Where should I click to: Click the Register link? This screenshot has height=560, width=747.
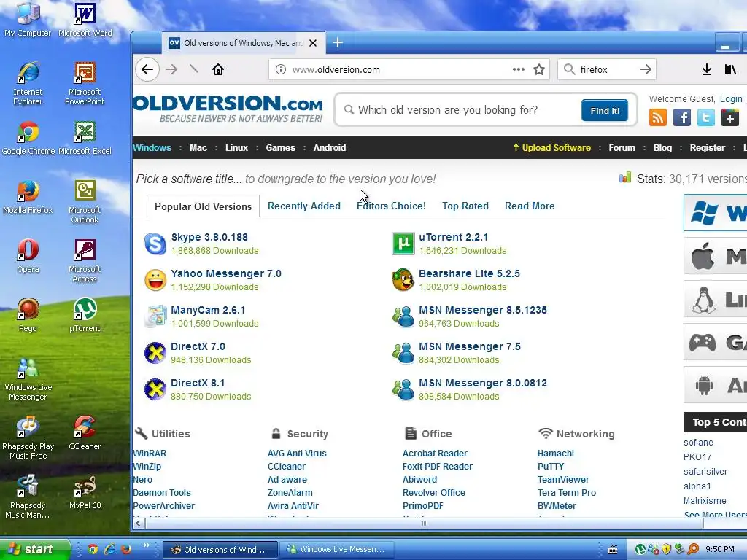pyautogui.click(x=708, y=147)
